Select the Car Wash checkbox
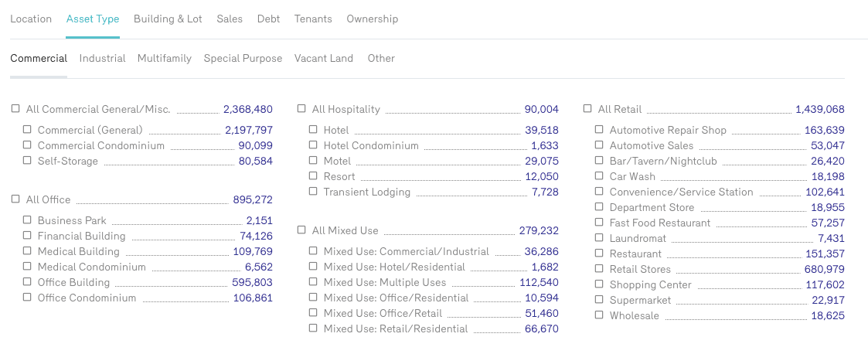The image size is (868, 354). (x=599, y=176)
